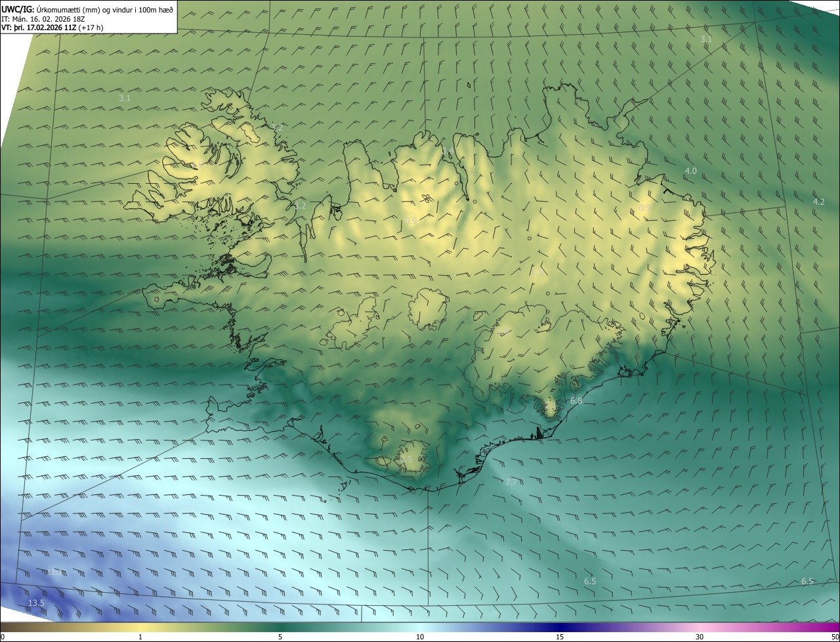Click the '4.2' value label on the map

click(819, 202)
